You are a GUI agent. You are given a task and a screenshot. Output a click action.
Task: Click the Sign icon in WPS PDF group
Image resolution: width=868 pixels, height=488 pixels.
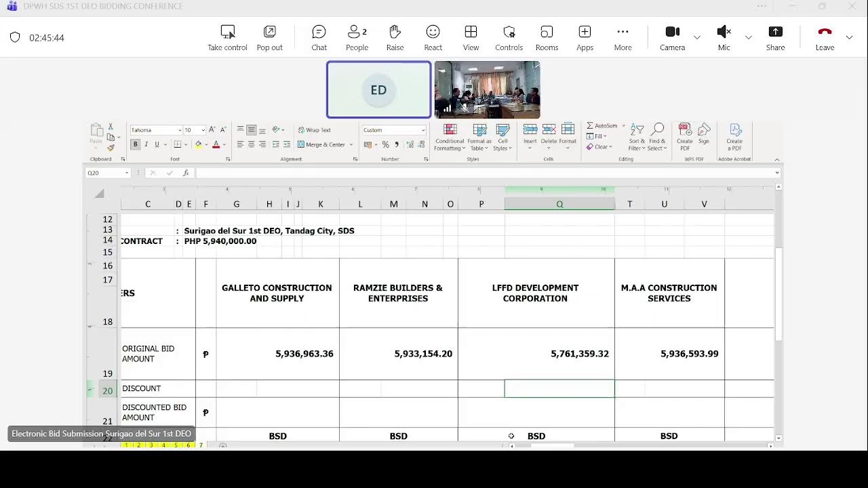(x=704, y=134)
